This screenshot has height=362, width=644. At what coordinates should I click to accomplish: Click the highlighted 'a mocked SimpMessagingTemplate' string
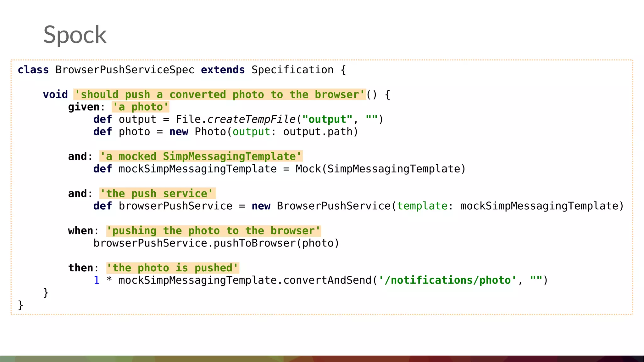point(201,156)
